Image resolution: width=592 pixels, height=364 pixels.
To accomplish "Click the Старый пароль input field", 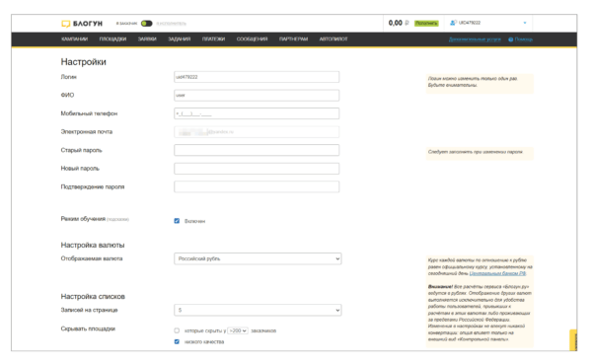I will tap(257, 150).
